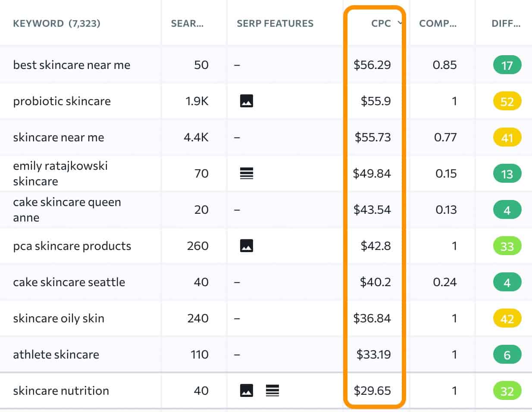Open the keyword best skincare near me
This screenshot has width=532, height=412.
pos(71,65)
